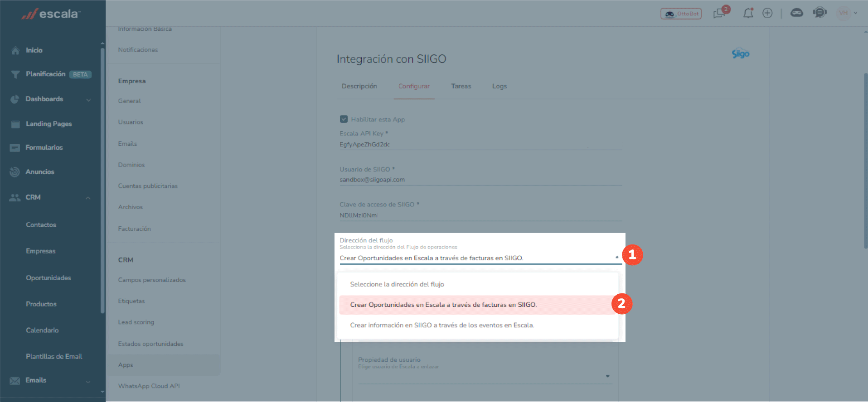Open Lead scoring settings
Viewport: 868px width, 402px height.
(x=136, y=322)
